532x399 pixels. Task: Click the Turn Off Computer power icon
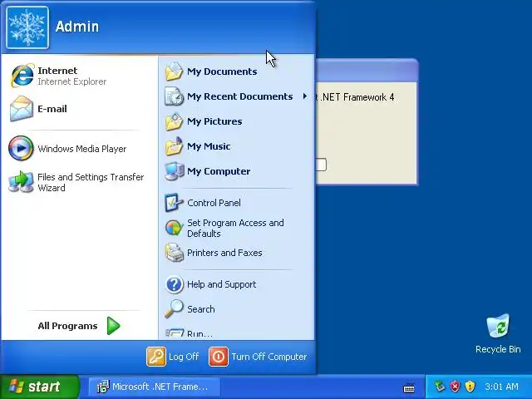tap(219, 357)
